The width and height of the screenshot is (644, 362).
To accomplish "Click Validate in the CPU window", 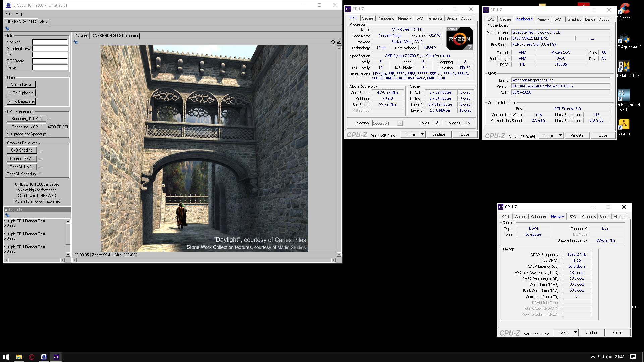I will [x=439, y=134].
